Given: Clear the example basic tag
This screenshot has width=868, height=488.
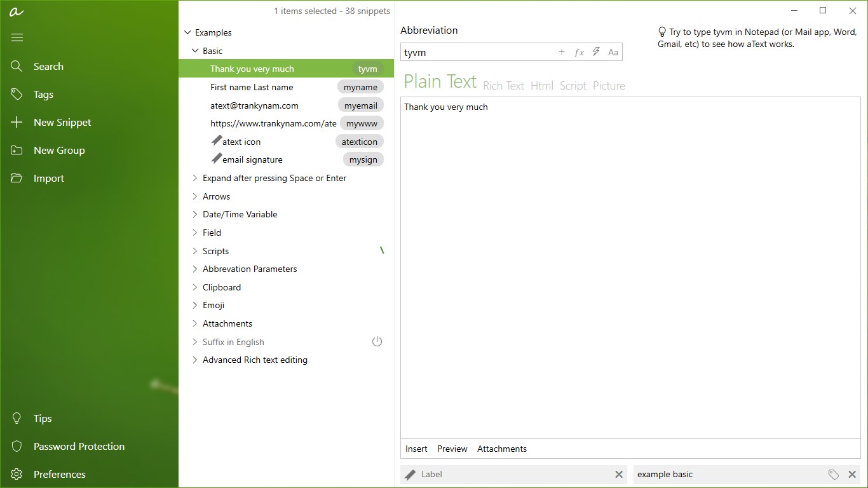Looking at the screenshot, I should [x=852, y=474].
